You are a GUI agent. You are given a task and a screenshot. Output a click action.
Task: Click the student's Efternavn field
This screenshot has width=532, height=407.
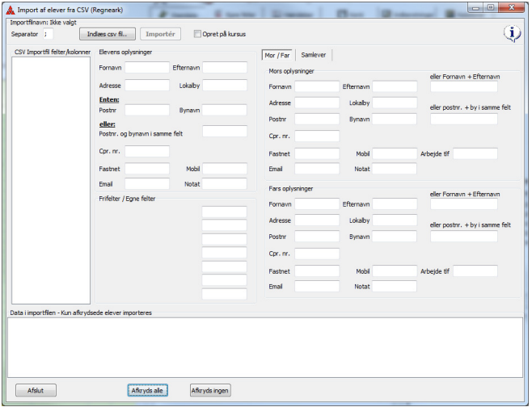(225, 68)
